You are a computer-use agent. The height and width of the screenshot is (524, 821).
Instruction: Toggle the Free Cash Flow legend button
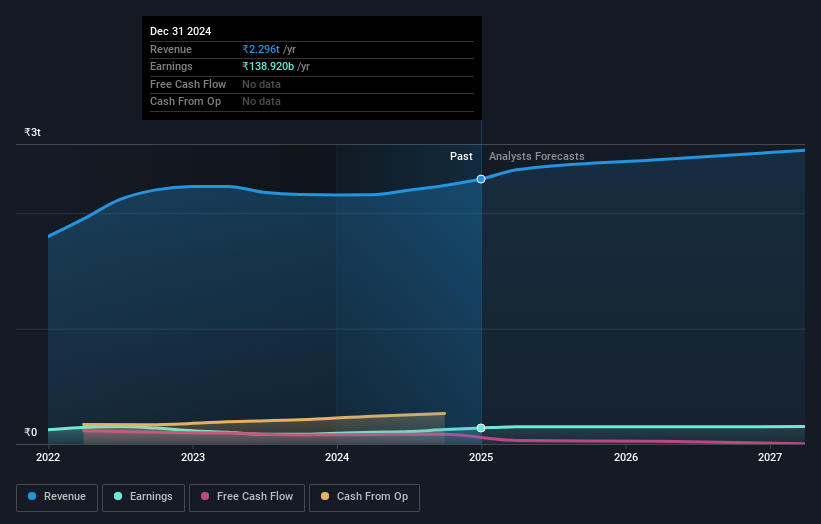tap(247, 497)
